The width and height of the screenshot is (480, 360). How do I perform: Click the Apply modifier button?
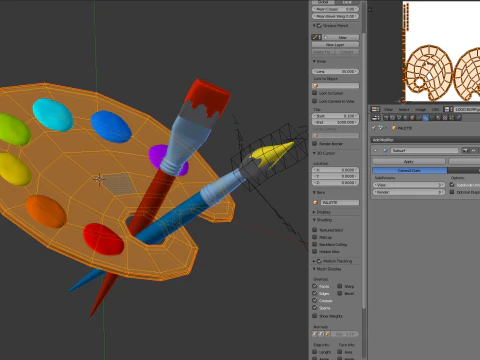[x=409, y=161]
